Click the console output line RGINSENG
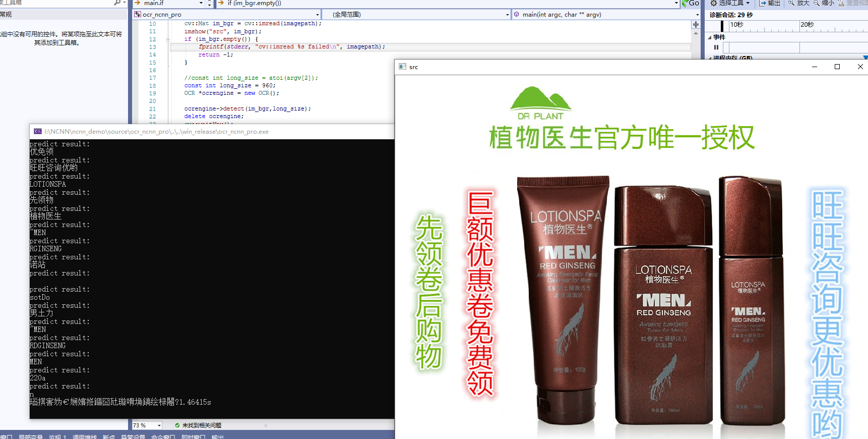The image size is (868, 439). [x=45, y=249]
